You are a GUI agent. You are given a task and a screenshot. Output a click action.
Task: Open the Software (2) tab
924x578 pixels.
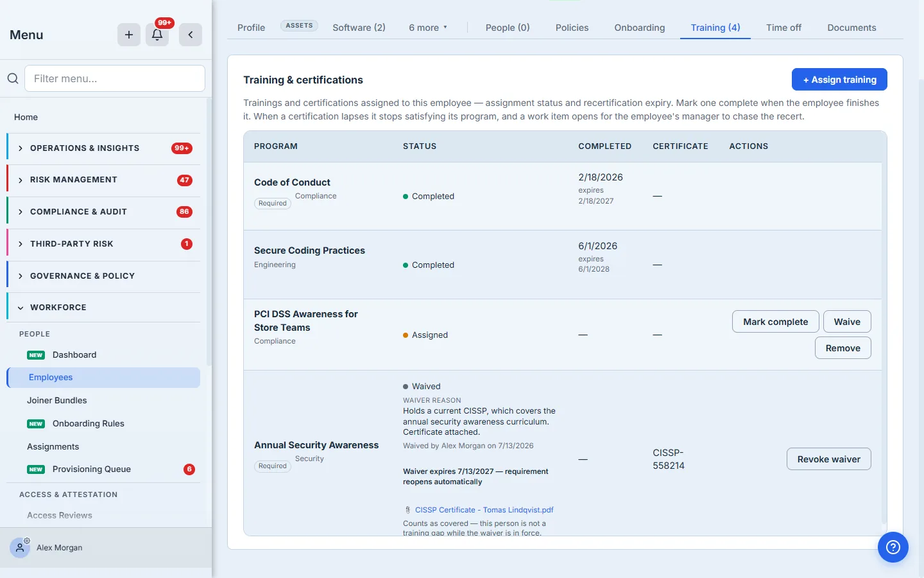pos(359,28)
